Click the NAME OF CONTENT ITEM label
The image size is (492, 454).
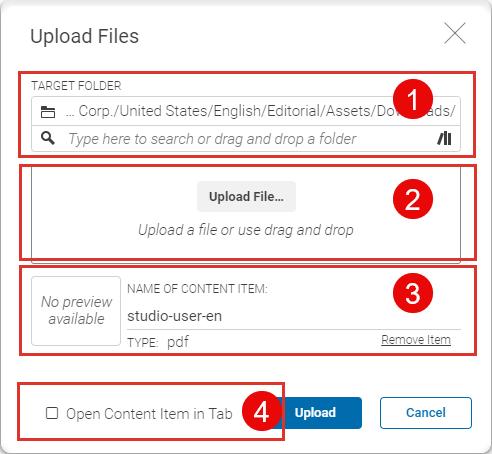197,289
